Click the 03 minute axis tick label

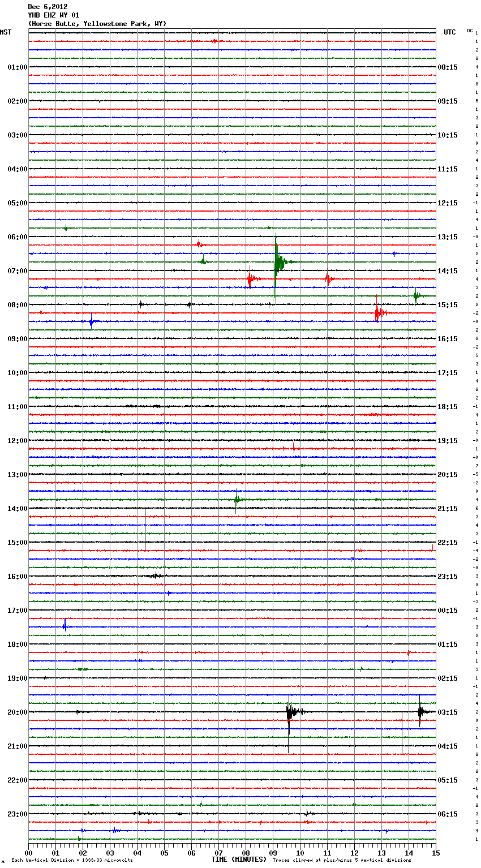[110, 853]
